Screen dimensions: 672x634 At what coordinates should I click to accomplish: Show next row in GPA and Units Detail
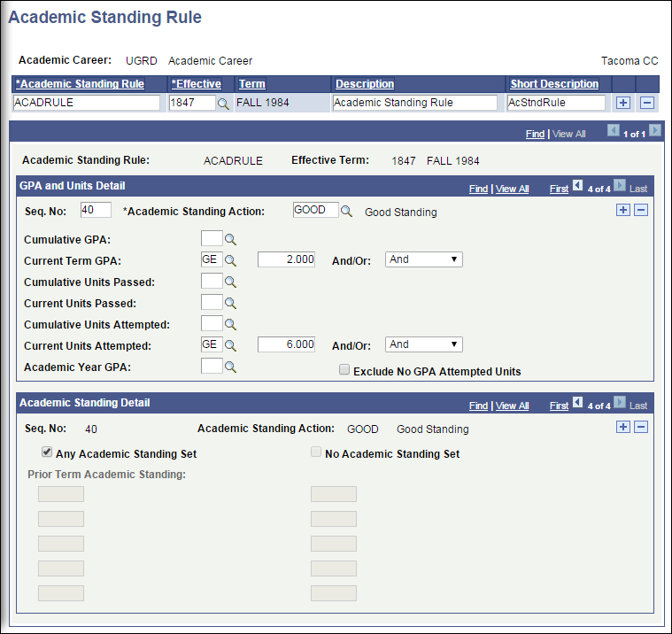tap(620, 185)
